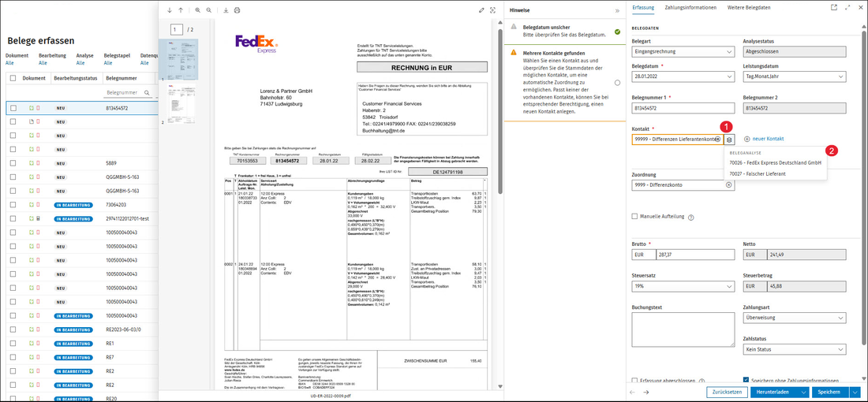Open the Leistungsdatum dropdown
868x402 pixels.
click(x=795, y=76)
